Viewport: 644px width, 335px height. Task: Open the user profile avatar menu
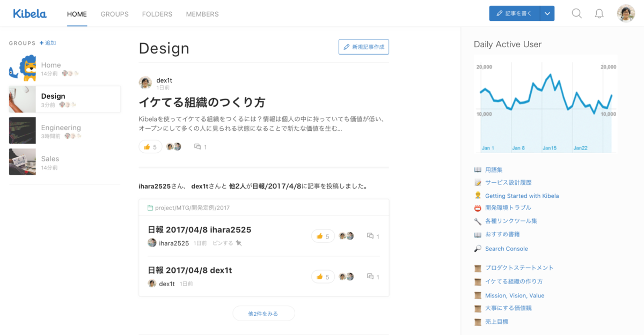tap(626, 13)
